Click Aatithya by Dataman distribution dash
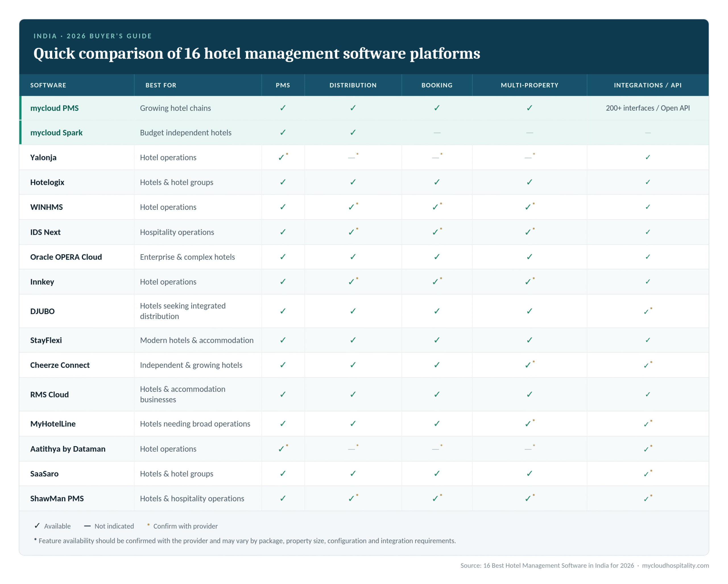Viewport: 728px width, 584px height. 353,448
